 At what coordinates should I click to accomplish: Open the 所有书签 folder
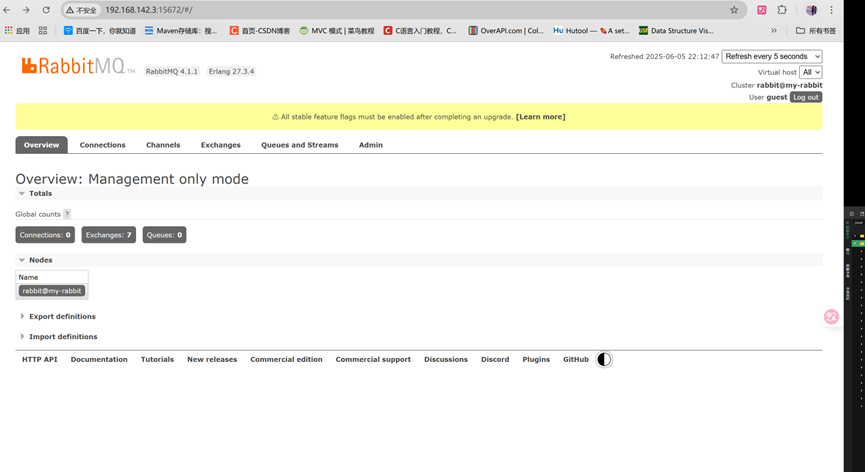pos(816,31)
